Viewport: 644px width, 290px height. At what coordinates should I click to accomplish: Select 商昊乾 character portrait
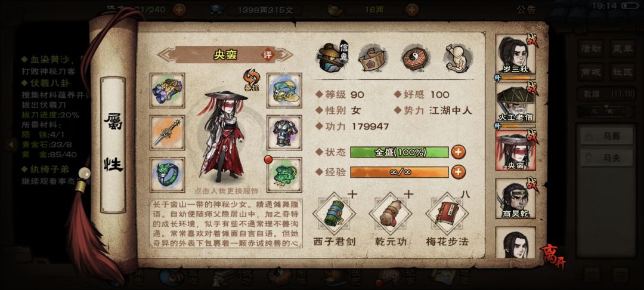515,198
